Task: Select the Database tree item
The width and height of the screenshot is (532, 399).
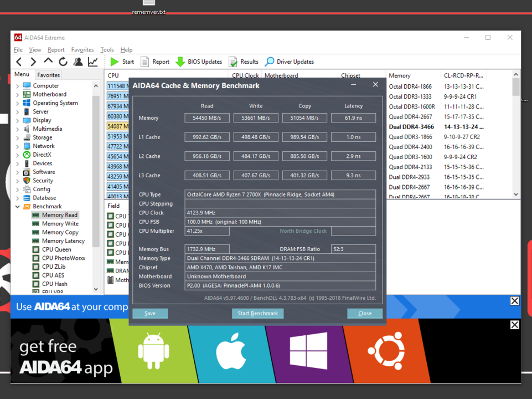Action: 44,198
